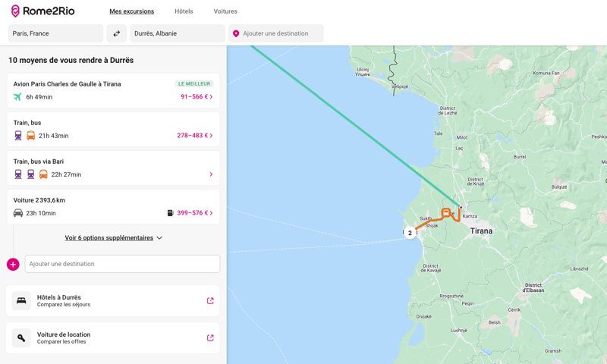Open Hôtels à Durrës card

[112, 301]
